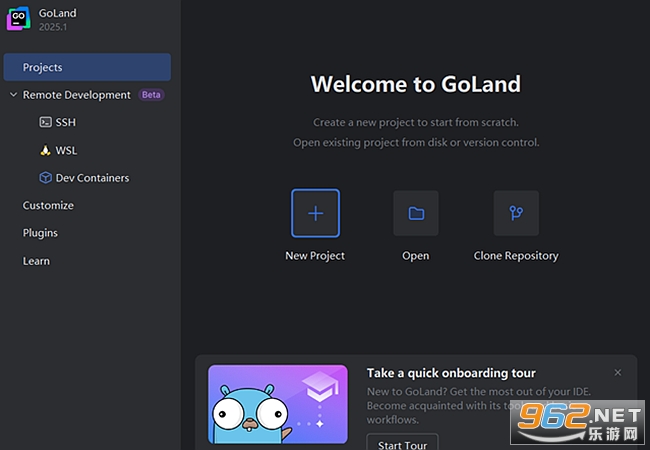Click the New Project label
The height and width of the screenshot is (450, 650).
tap(315, 256)
